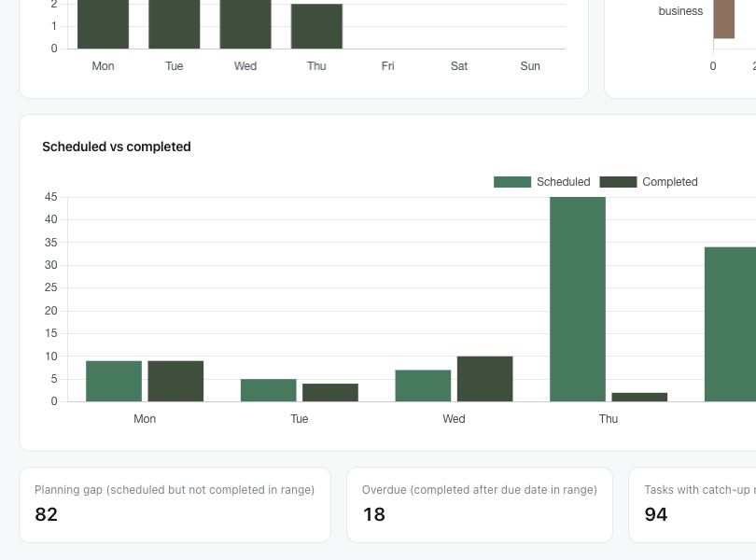Click the value 82 on Planning gap
The width and height of the screenshot is (756, 560).
pos(46,514)
